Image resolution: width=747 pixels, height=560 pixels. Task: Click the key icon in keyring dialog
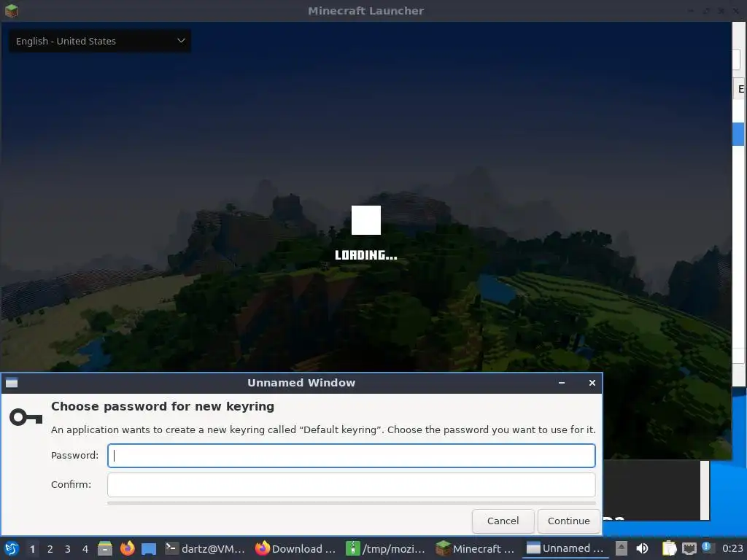tap(26, 418)
